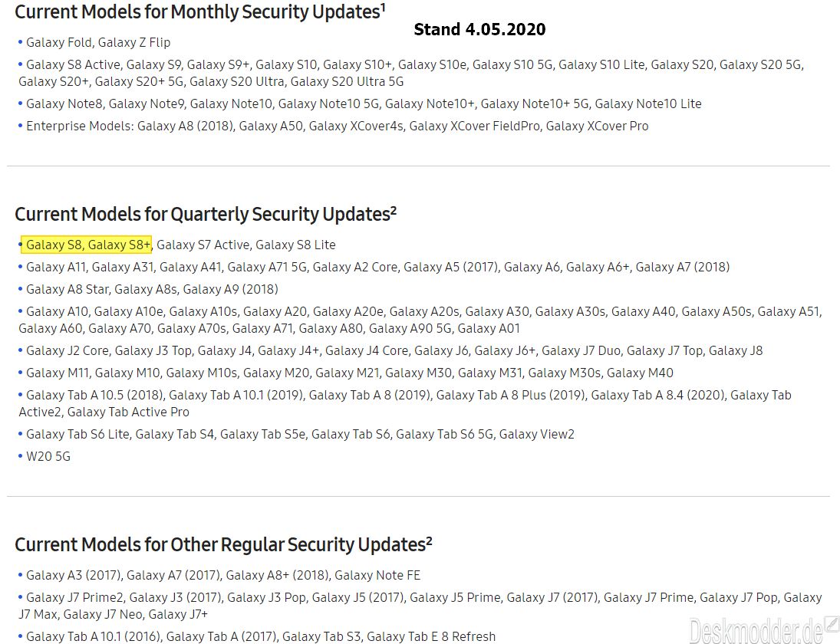
Task: Click the W20 5G list entry
Action: [48, 456]
